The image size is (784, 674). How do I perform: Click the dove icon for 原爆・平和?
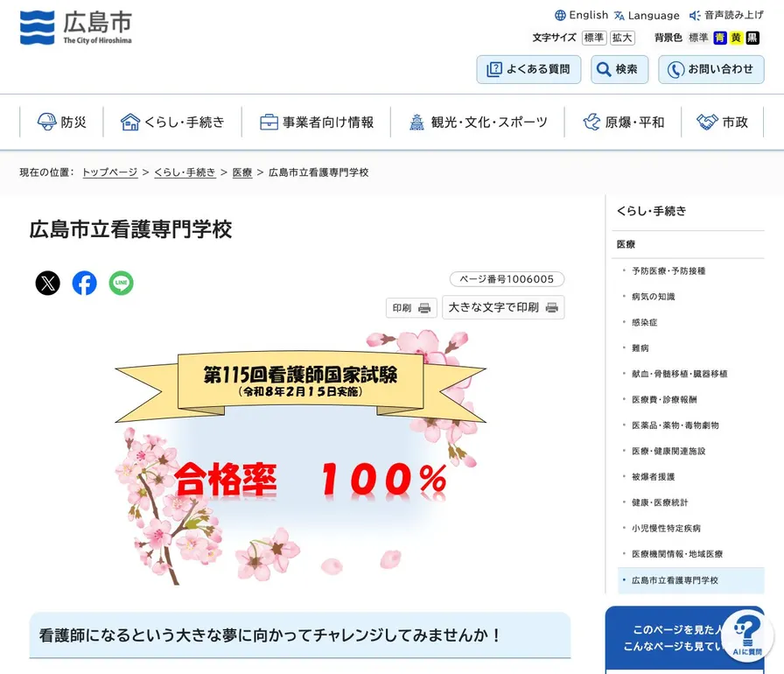(591, 122)
